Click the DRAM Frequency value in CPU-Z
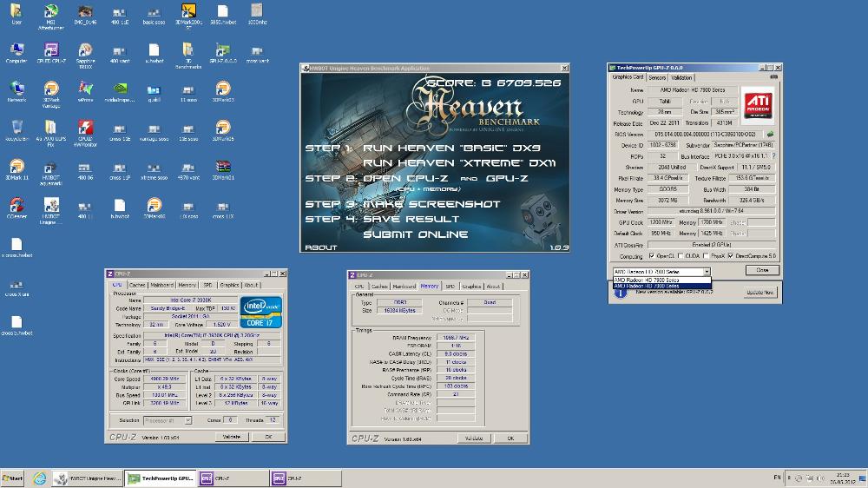Screen dimensions: 868x488 (456, 337)
